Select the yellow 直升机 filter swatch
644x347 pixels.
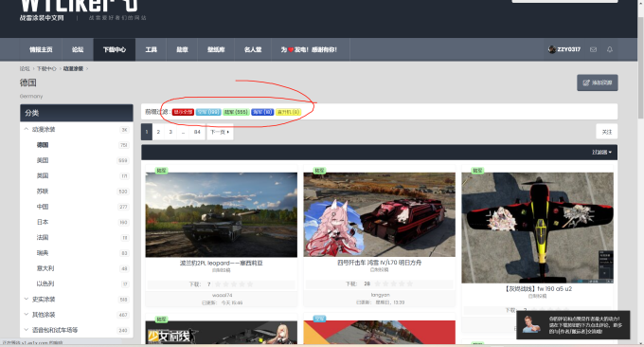point(288,112)
